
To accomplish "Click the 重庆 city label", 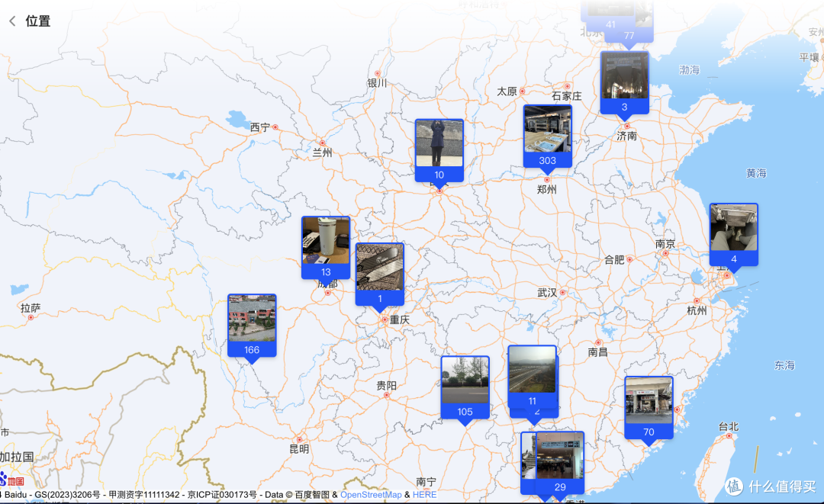I will point(399,319).
